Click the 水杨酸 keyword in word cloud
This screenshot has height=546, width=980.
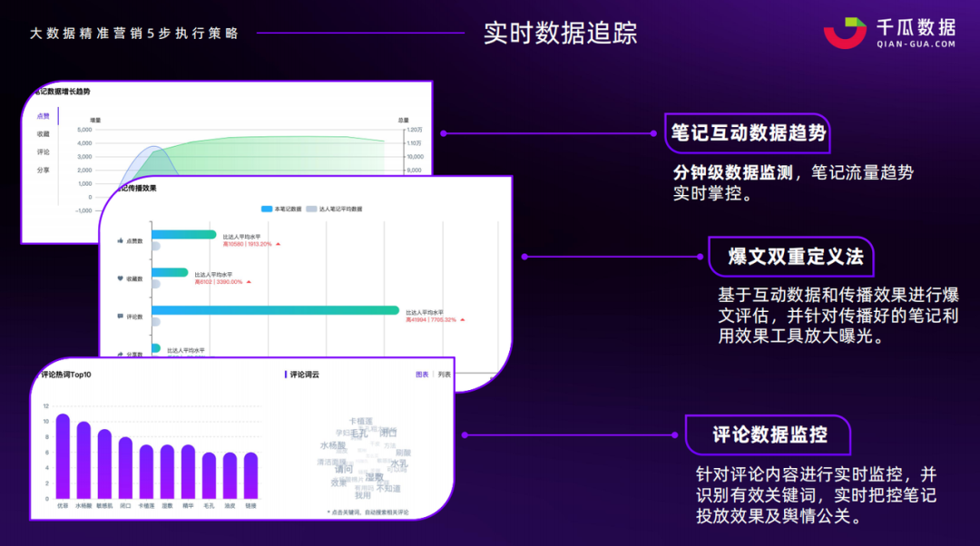333,445
